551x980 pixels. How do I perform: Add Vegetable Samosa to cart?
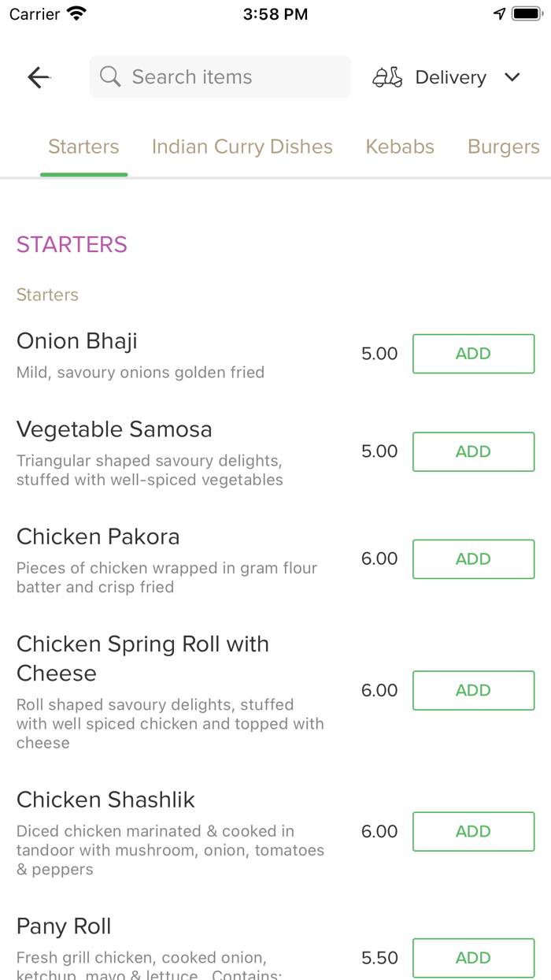click(x=473, y=451)
